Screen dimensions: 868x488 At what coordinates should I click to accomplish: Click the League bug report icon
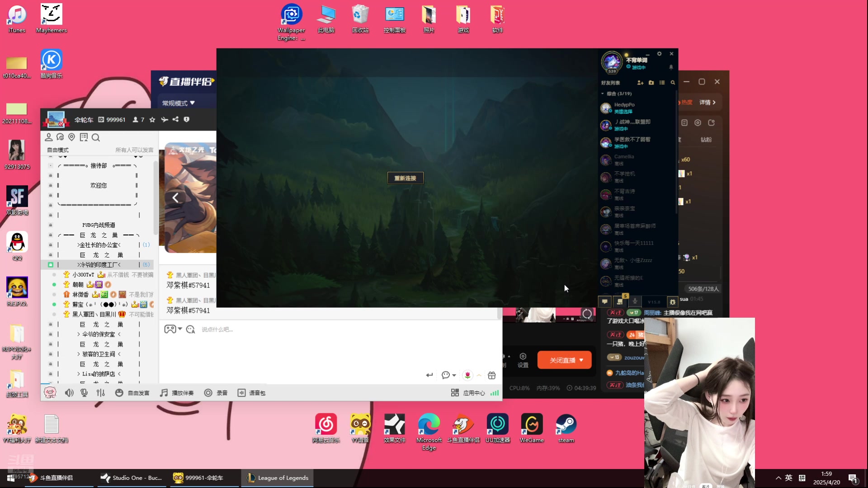click(673, 301)
